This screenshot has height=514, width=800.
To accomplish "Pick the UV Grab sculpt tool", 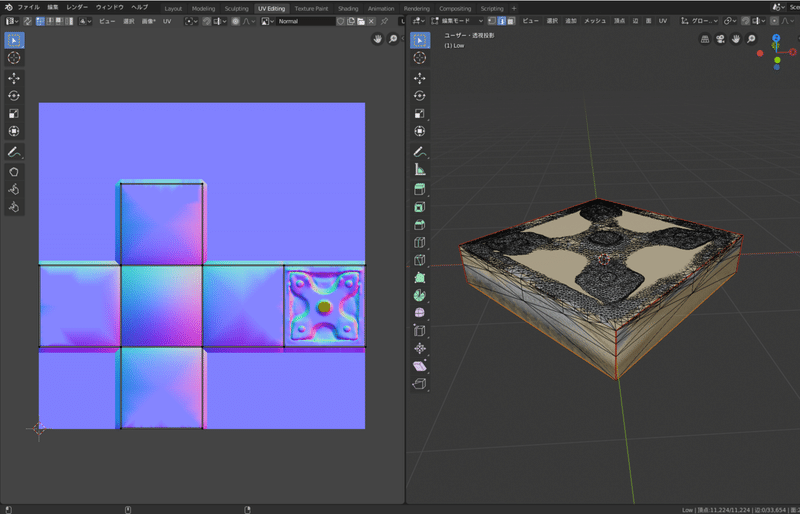I will [14, 172].
